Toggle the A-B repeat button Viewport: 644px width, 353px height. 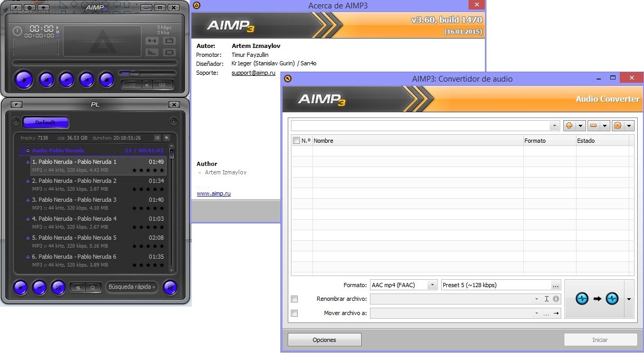pyautogui.click(x=152, y=41)
